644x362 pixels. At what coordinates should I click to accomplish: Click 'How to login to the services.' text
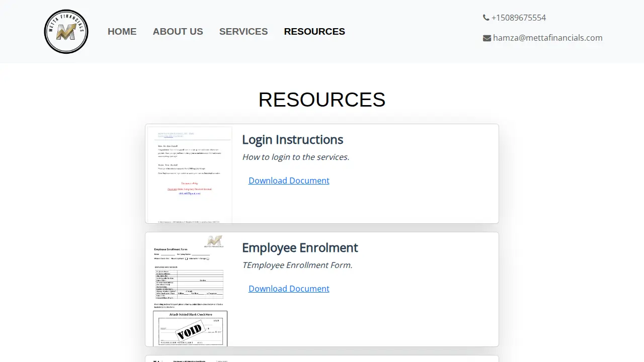(295, 157)
